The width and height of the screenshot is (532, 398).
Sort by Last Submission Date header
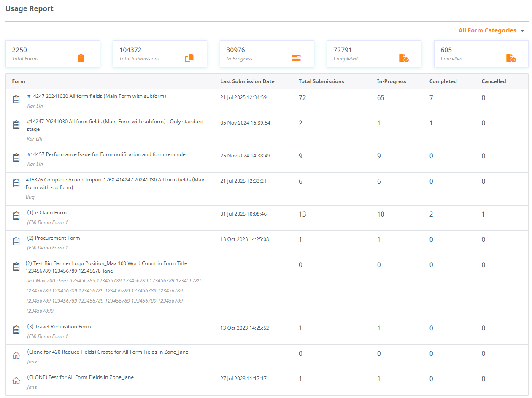247,81
